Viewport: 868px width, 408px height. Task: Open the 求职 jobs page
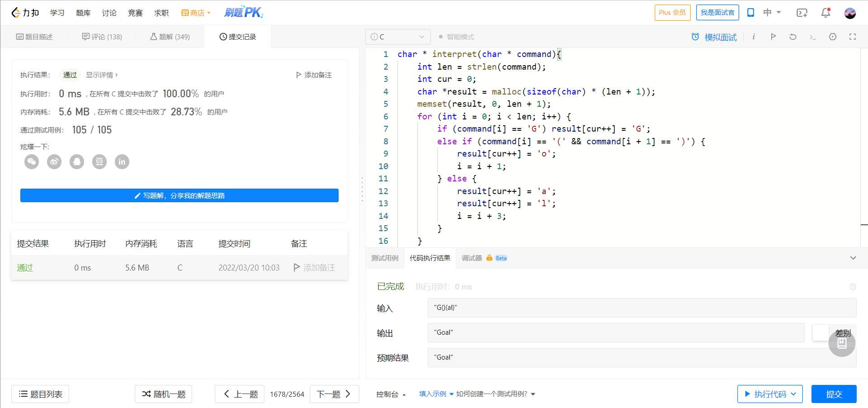coord(161,13)
